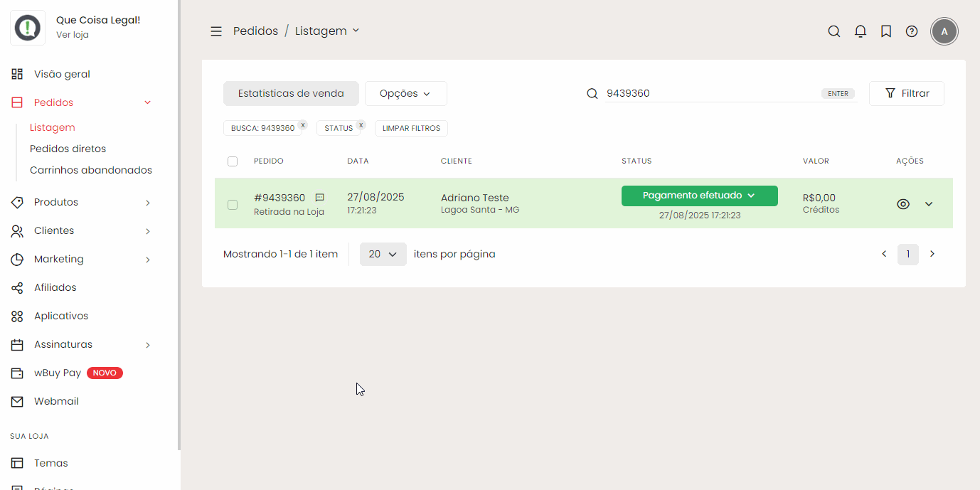The width and height of the screenshot is (980, 490).
Task: Click the search magnifier icon in top bar
Action: click(x=834, y=31)
